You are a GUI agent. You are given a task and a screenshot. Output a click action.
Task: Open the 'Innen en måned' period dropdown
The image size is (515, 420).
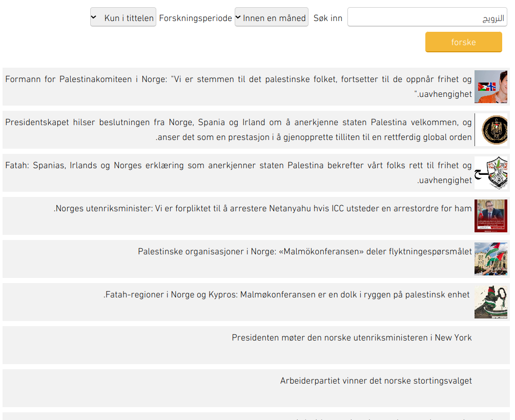click(x=271, y=17)
